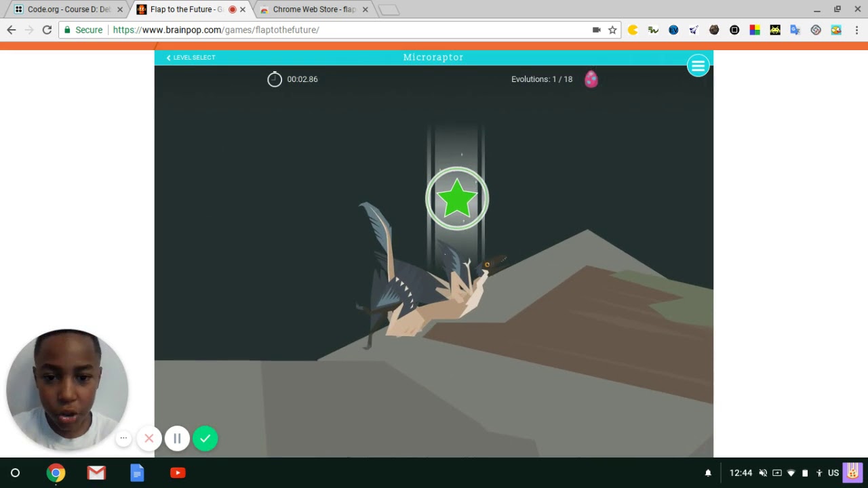Open the Google Translate extension
The image size is (868, 488).
click(795, 30)
